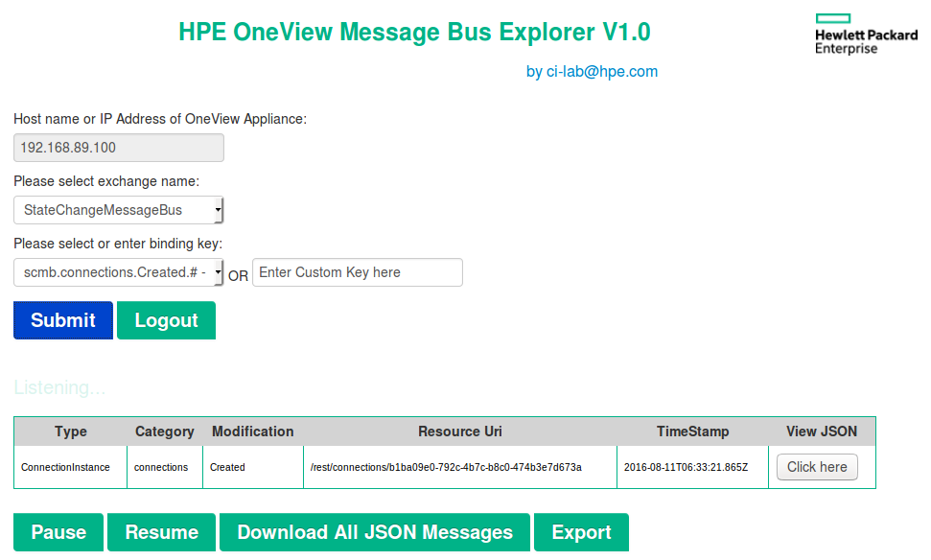Viewport: 931px width, 560px height.
Task: Select the TimeStamp column header
Action: [x=692, y=432]
